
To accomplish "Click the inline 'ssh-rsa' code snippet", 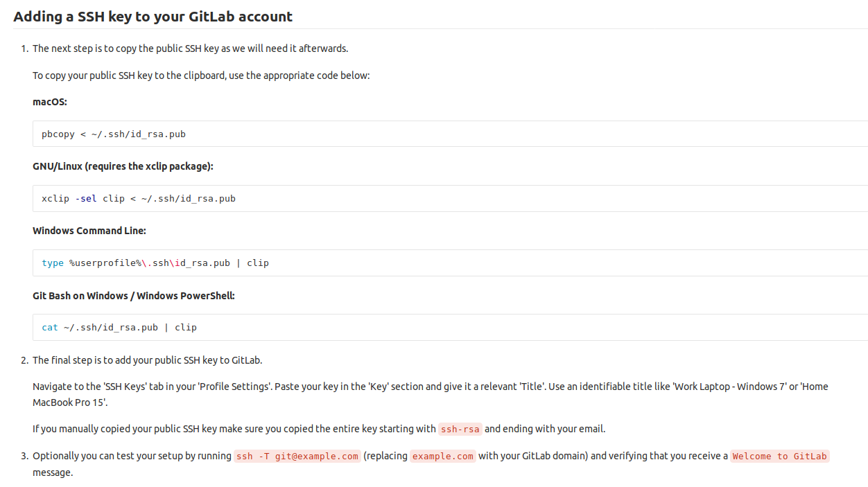I will pos(460,429).
